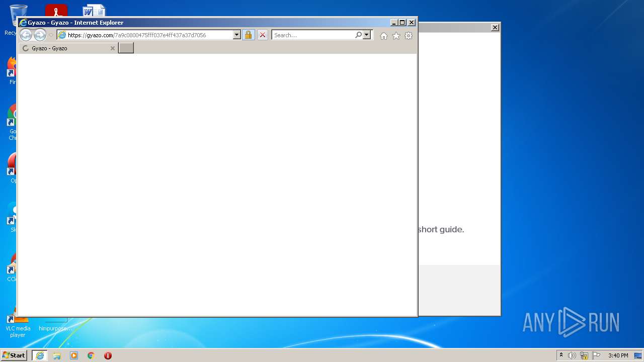Minimize the Internet Explorer window
The image size is (644, 362).
point(393,23)
